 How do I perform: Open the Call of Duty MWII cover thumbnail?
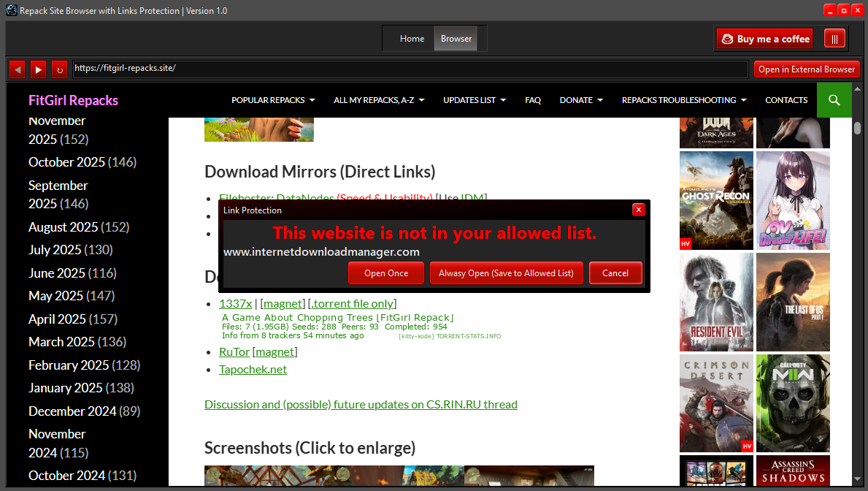(793, 403)
